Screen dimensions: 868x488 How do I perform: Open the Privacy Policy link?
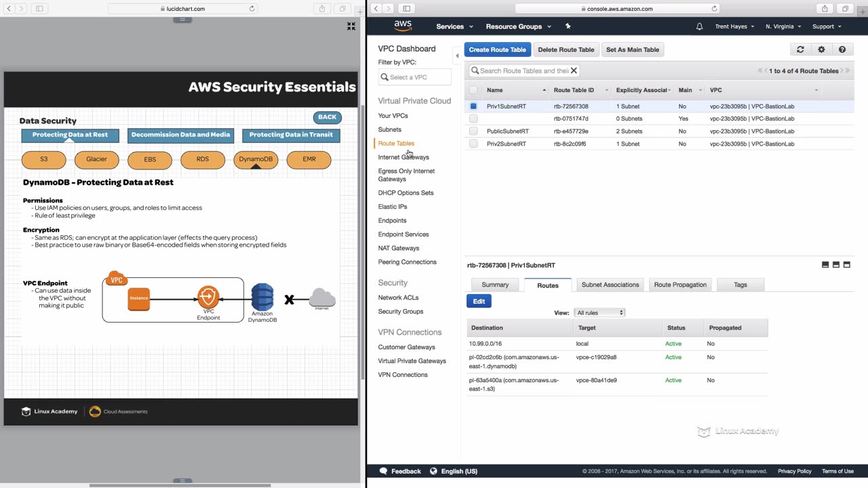(795, 471)
